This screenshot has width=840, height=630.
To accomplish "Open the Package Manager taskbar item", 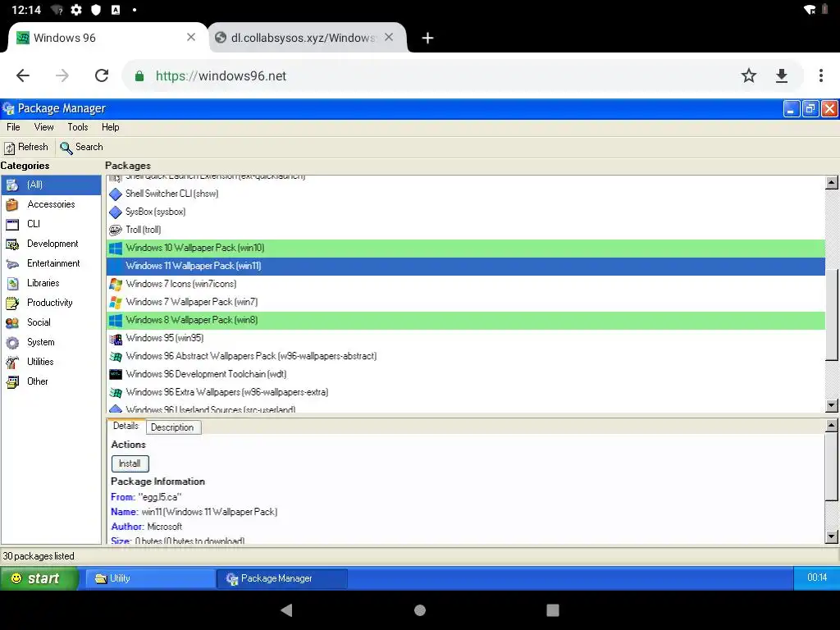I will pos(282,578).
